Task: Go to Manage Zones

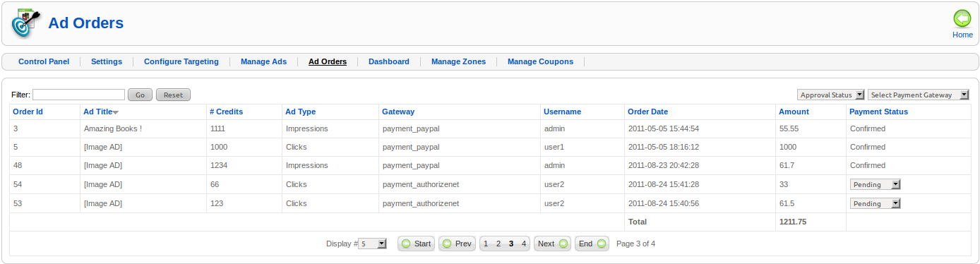Action: pyautogui.click(x=458, y=61)
